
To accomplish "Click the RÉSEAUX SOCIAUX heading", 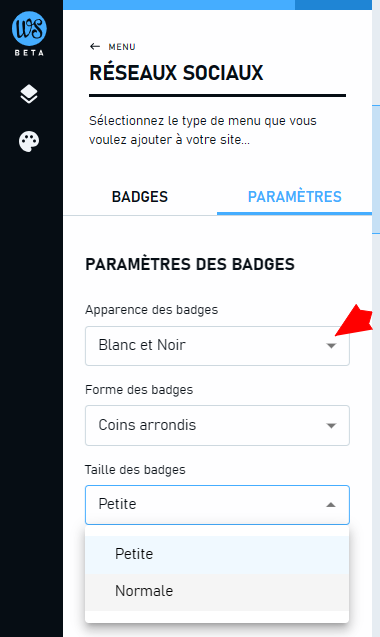I will coord(176,73).
